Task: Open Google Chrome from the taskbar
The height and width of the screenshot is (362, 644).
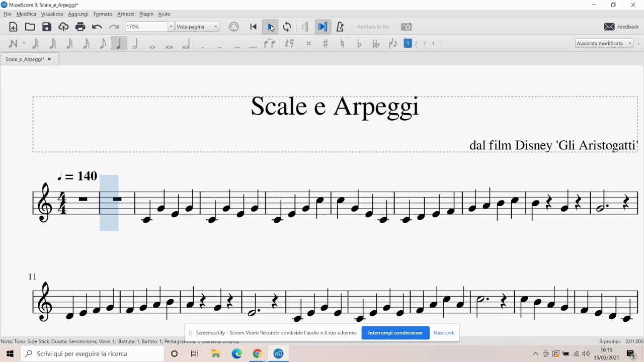Action: point(257,354)
